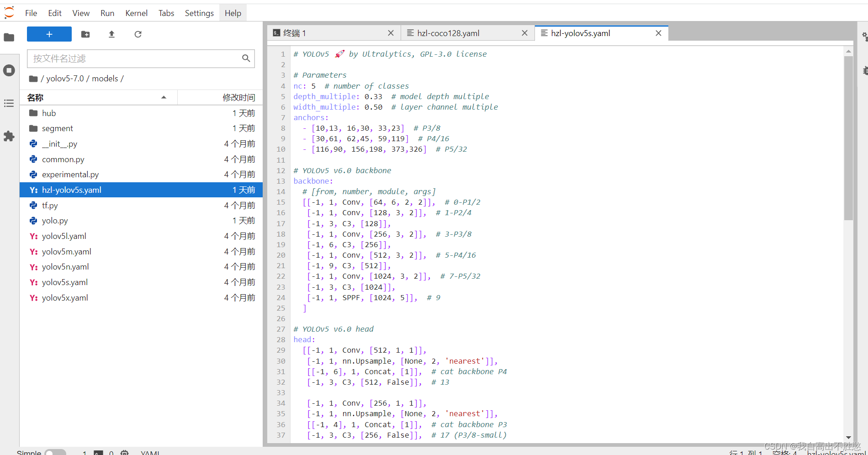Select the segment folder
Viewport: 868px width, 455px height.
(141, 128)
